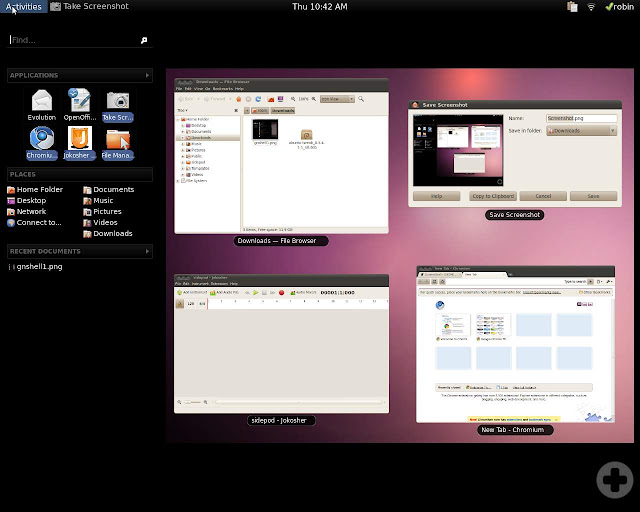Viewport: 640px width, 512px height.
Task: Open the Save in folder dropdown
Action: point(581,131)
